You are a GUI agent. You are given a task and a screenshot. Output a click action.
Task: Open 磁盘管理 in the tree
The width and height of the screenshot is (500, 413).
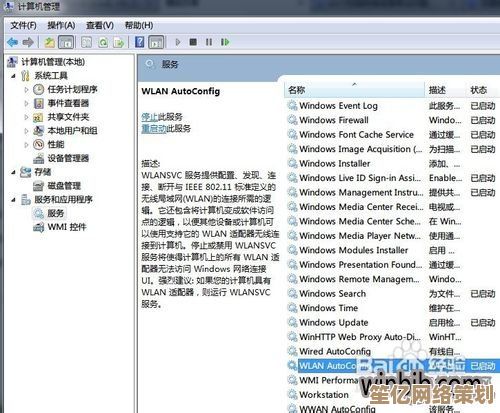[64, 186]
